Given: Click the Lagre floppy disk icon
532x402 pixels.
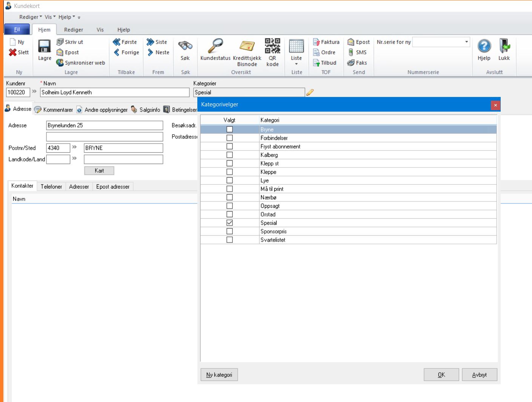Looking at the screenshot, I should tap(45, 47).
